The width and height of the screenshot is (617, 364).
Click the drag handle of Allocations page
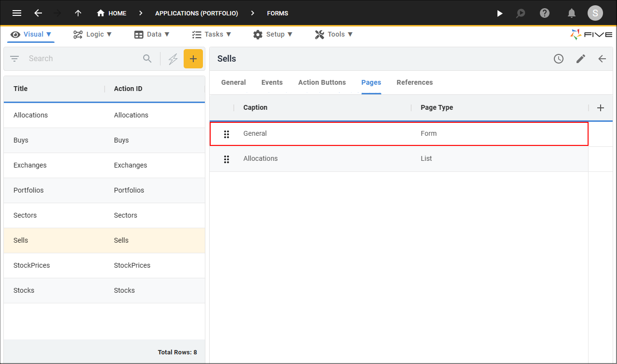coord(226,159)
